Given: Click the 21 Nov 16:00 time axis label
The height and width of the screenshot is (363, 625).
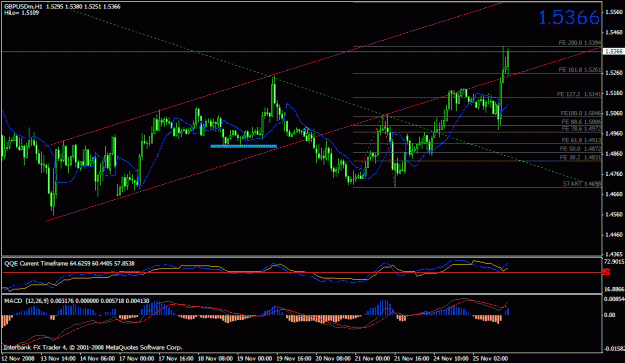Looking at the screenshot, I should pos(412,358).
